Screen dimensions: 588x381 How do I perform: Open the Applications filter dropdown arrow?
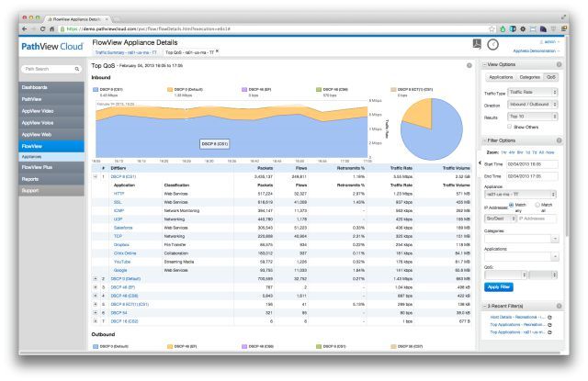click(555, 257)
